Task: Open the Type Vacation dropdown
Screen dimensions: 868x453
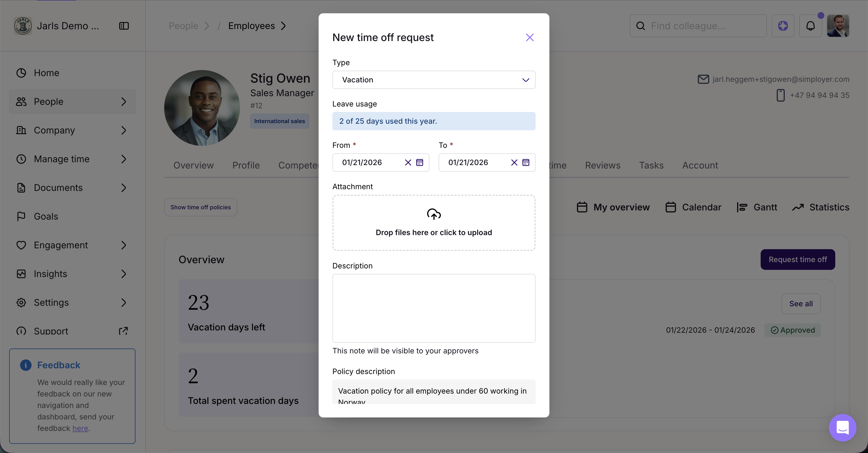Action: coord(434,80)
